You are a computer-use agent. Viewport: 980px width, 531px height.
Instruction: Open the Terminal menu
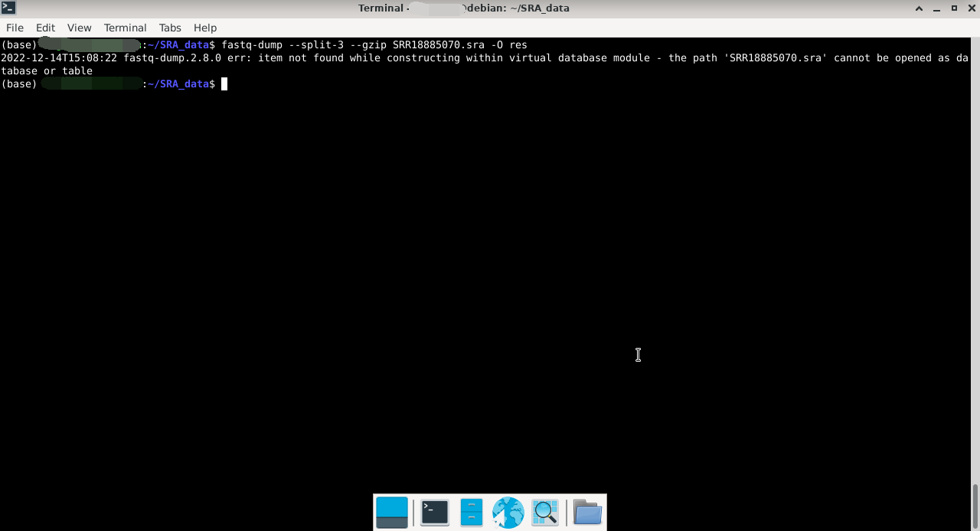[125, 28]
